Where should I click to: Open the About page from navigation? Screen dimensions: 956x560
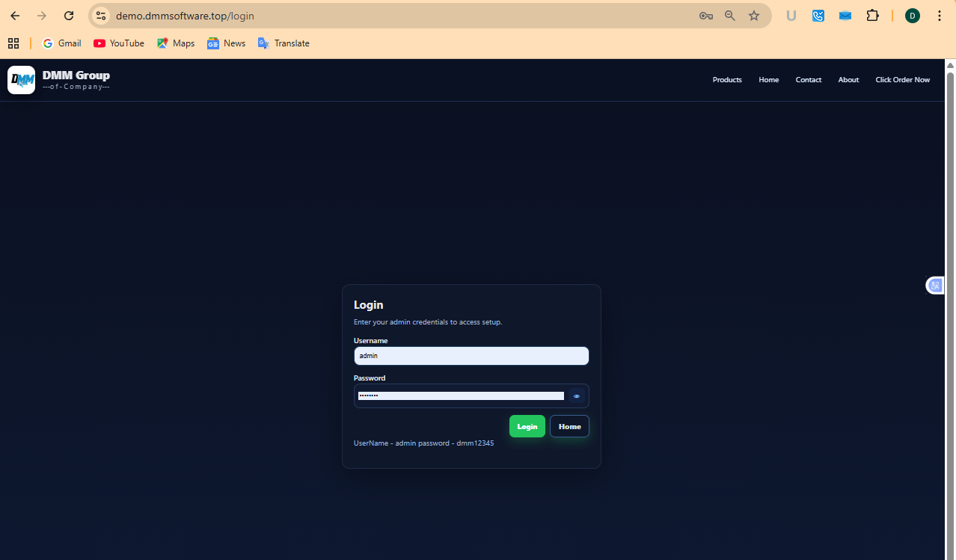(848, 79)
